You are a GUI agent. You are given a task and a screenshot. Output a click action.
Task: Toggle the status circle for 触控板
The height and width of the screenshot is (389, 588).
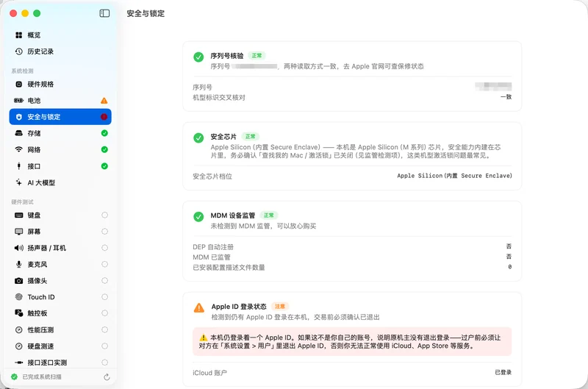[x=104, y=313]
